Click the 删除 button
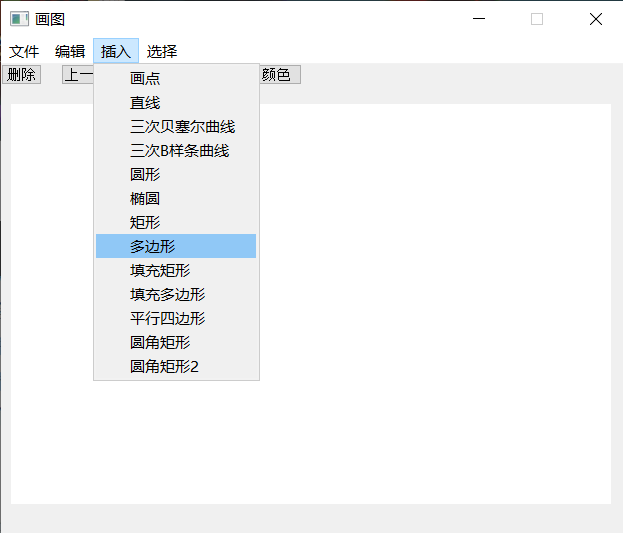Image resolution: width=623 pixels, height=533 pixels. (21, 75)
